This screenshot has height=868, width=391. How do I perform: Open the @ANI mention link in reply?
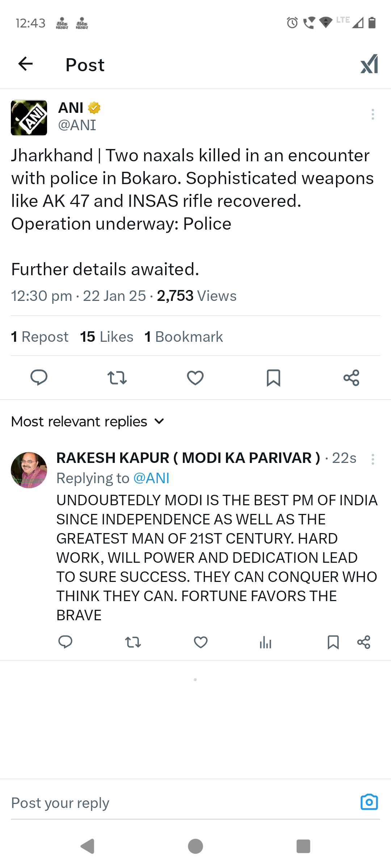[x=151, y=478]
